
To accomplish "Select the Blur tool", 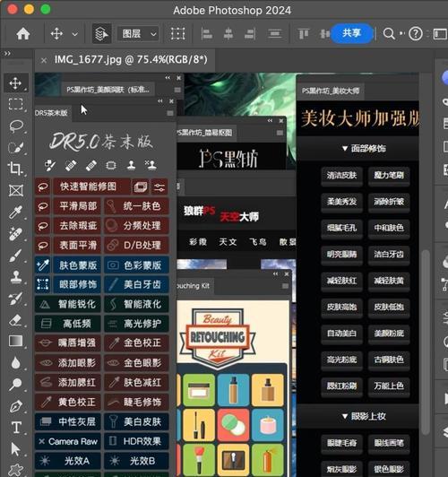I will (15, 362).
